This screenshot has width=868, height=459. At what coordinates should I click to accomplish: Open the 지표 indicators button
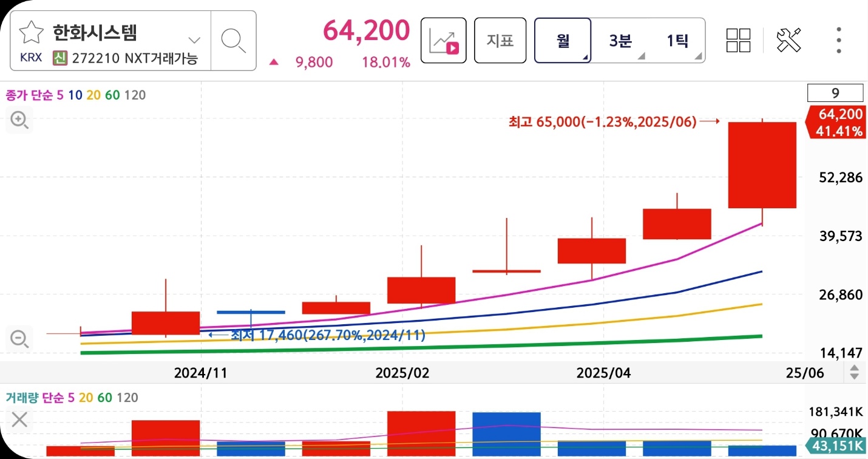(500, 41)
